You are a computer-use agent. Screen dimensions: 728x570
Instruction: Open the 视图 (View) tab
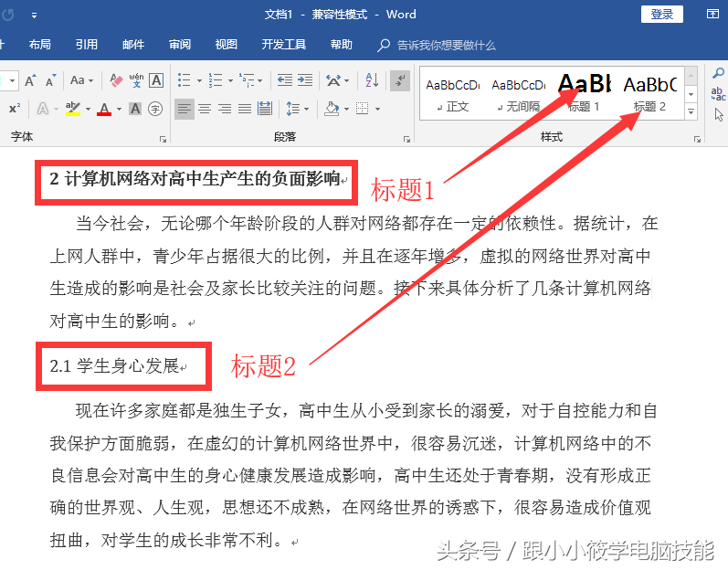tap(227, 45)
